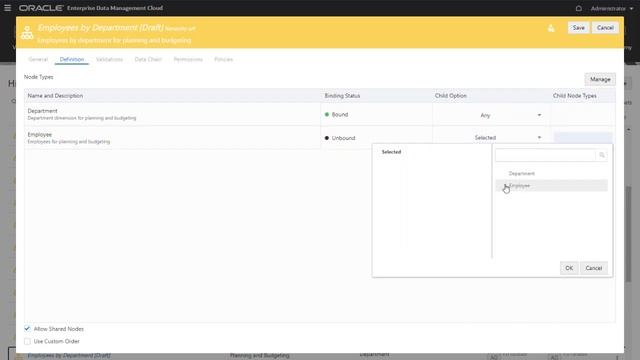
Task: Click the Binding Status column header
Action: point(342,96)
